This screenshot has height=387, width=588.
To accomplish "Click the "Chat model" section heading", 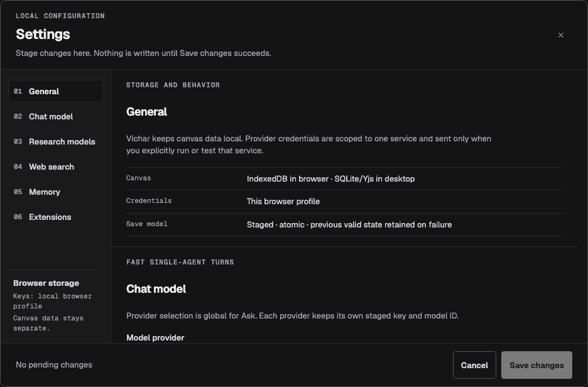I will click(156, 289).
